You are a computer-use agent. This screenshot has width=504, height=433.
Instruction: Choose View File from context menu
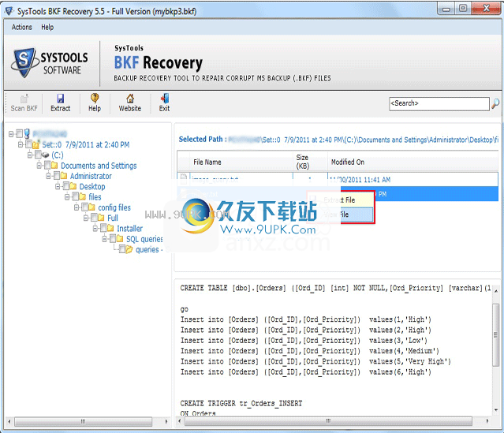(x=341, y=215)
